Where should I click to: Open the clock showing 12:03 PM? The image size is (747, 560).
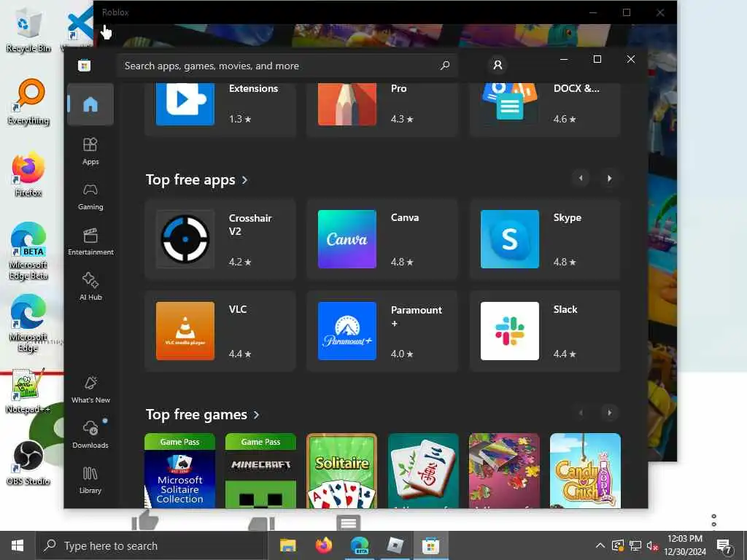(x=684, y=545)
